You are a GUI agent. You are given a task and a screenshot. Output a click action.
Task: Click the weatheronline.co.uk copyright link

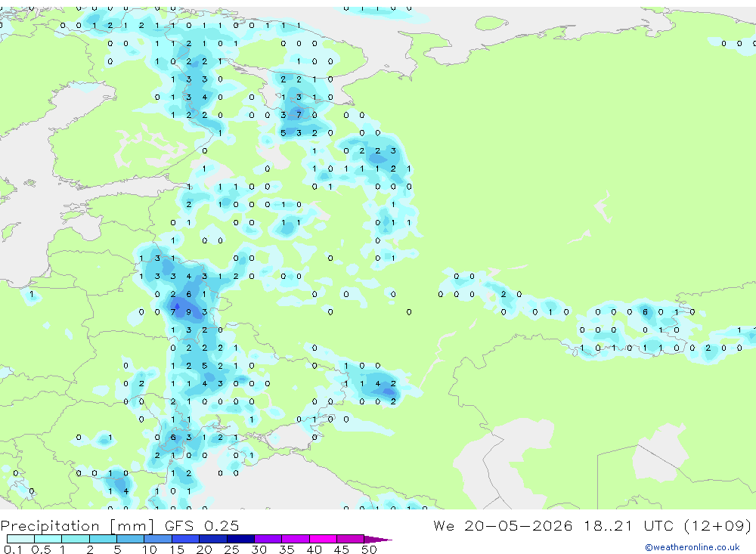point(692,547)
